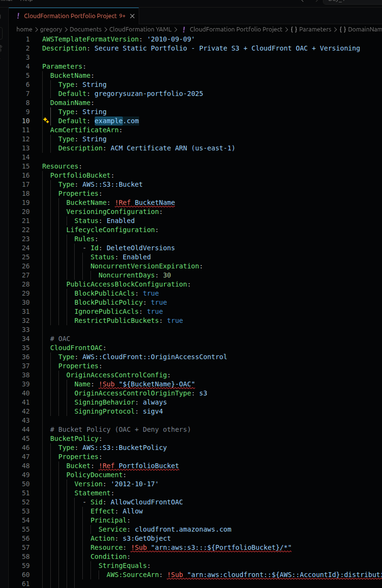Click the sparkle code action icon on line 10
Image resolution: width=382 pixels, height=588 pixels.
(46, 120)
